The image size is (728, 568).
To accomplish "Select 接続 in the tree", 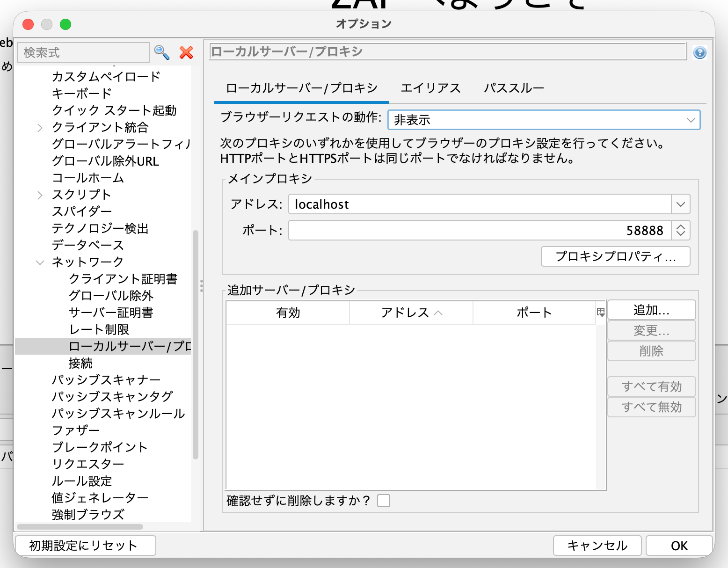I will 81,363.
